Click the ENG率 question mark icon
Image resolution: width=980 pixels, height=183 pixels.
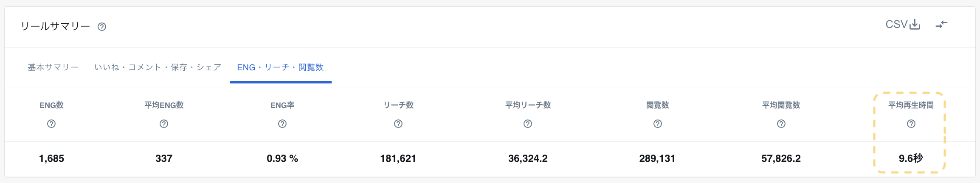[x=282, y=124]
